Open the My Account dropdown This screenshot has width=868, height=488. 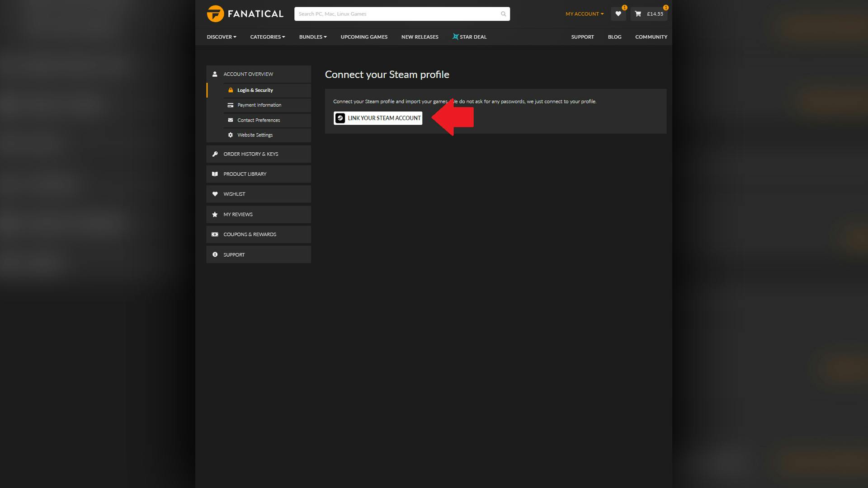click(x=584, y=14)
